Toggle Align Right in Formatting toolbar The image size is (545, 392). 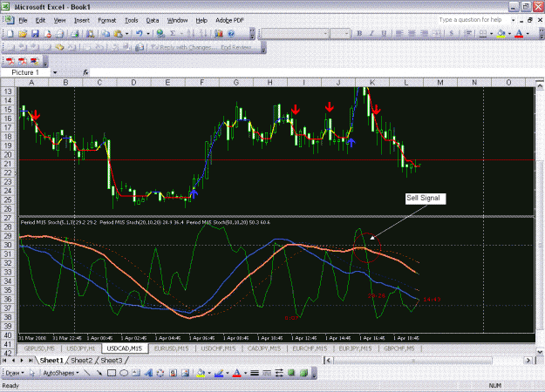click(424, 34)
